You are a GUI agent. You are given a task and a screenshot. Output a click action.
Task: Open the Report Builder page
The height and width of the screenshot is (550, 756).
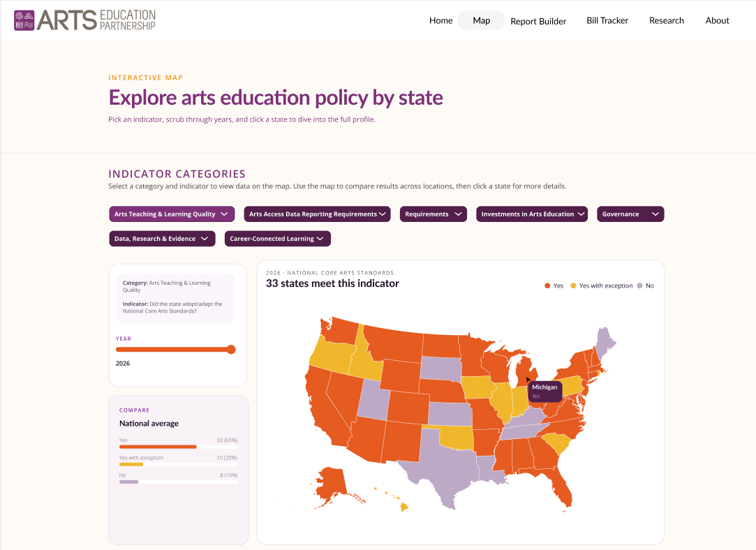[x=538, y=21]
